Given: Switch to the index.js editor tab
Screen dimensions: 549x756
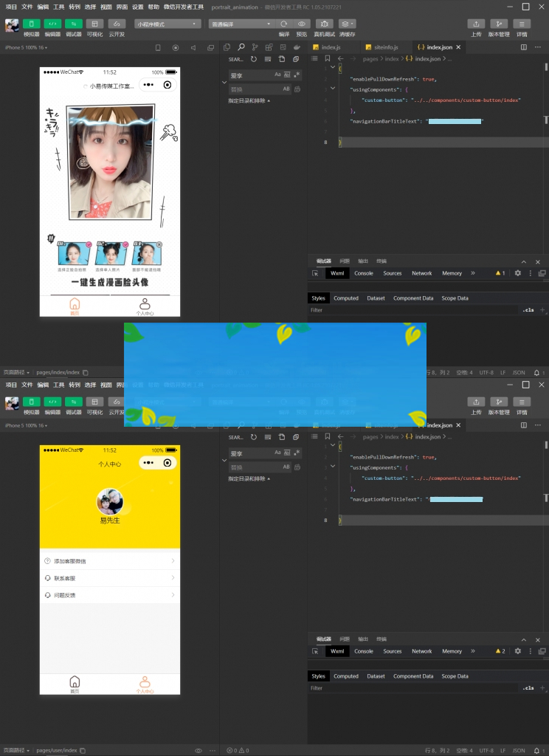Looking at the screenshot, I should (x=328, y=47).
